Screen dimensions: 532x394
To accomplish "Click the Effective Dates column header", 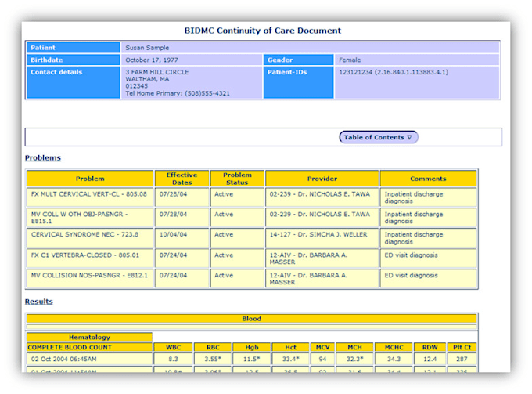I will (x=182, y=179).
